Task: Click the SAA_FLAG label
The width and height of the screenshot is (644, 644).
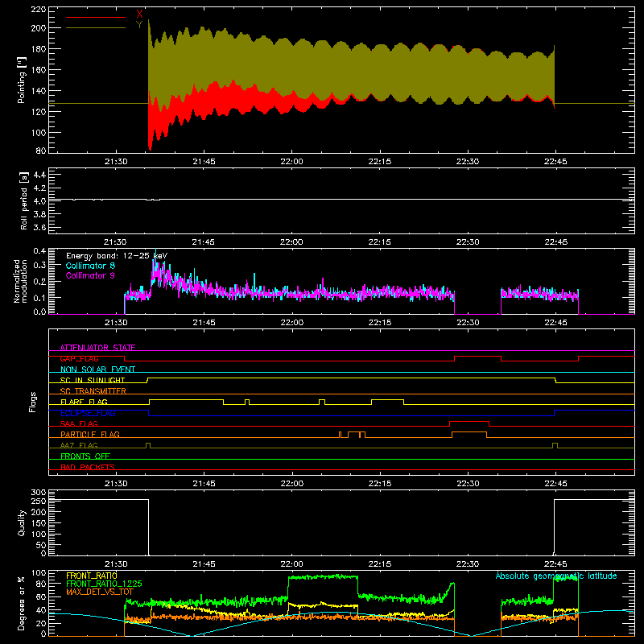Action: click(79, 423)
